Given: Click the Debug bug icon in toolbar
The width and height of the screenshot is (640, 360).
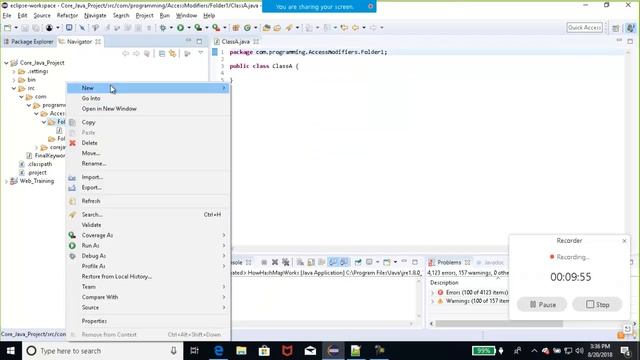Looking at the screenshot, I should coord(163,28).
